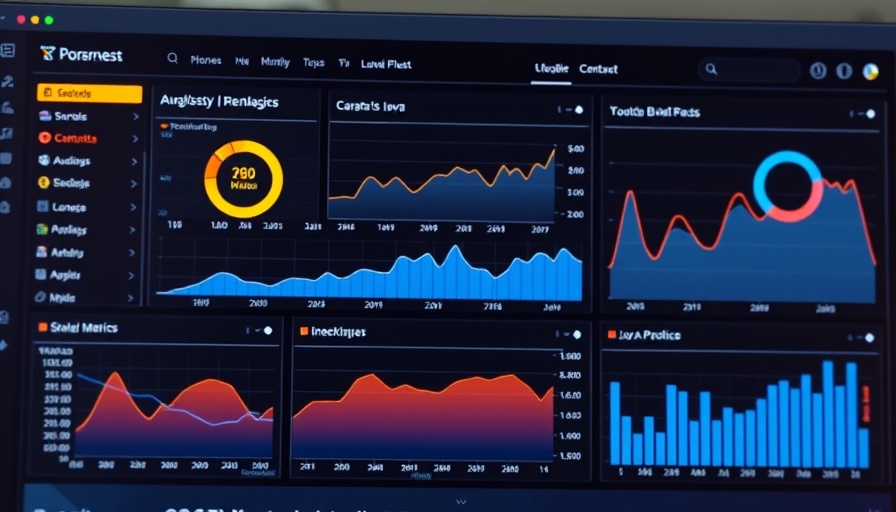Image resolution: width=896 pixels, height=512 pixels.
Task: Switch to the Contact tab
Action: coord(598,69)
